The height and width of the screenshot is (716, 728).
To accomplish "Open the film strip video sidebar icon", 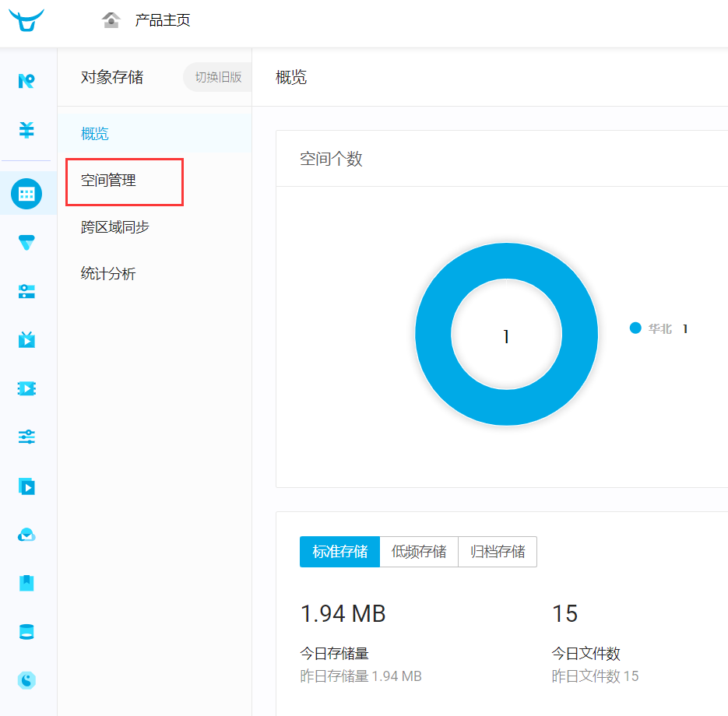I will point(26,388).
